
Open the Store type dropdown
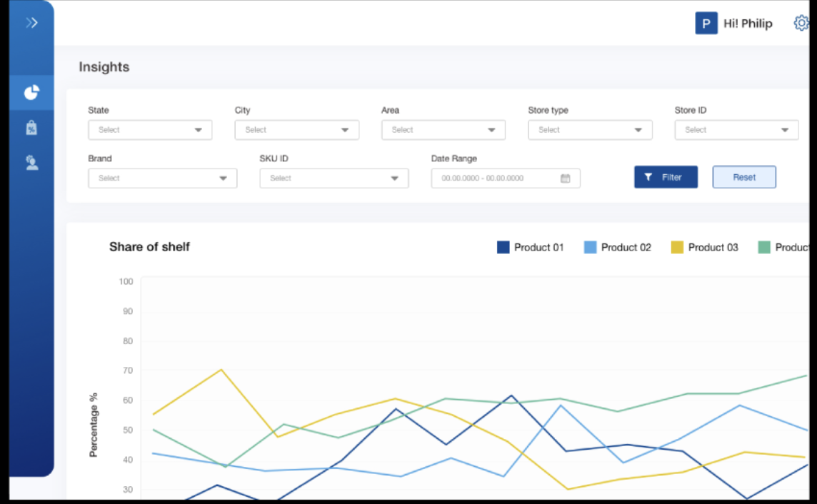590,130
